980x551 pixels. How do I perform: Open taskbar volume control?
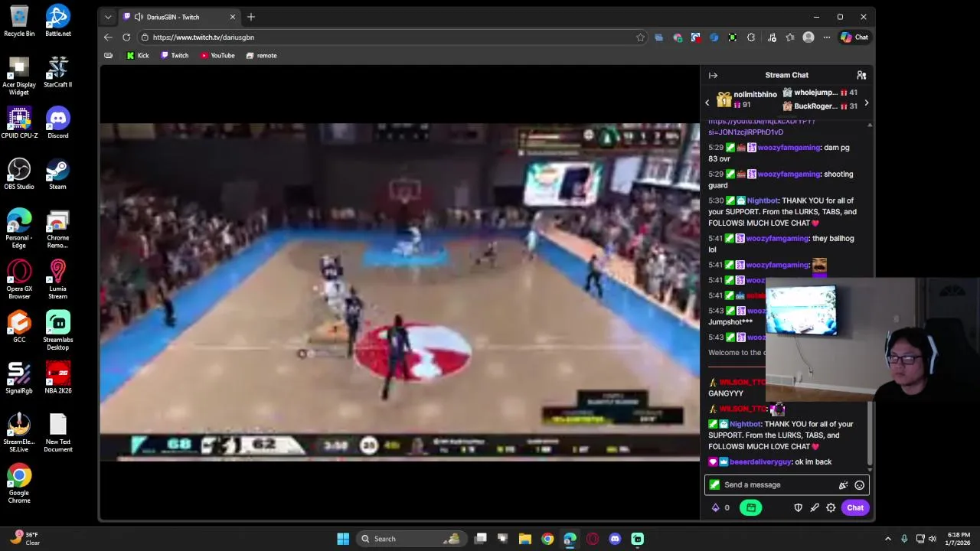[x=933, y=539]
